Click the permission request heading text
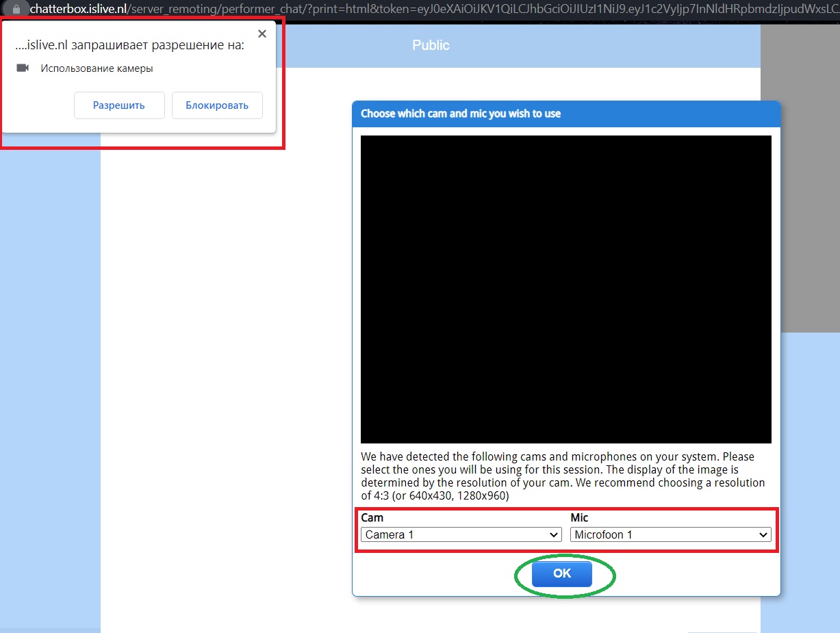840x633 pixels. pyautogui.click(x=129, y=45)
